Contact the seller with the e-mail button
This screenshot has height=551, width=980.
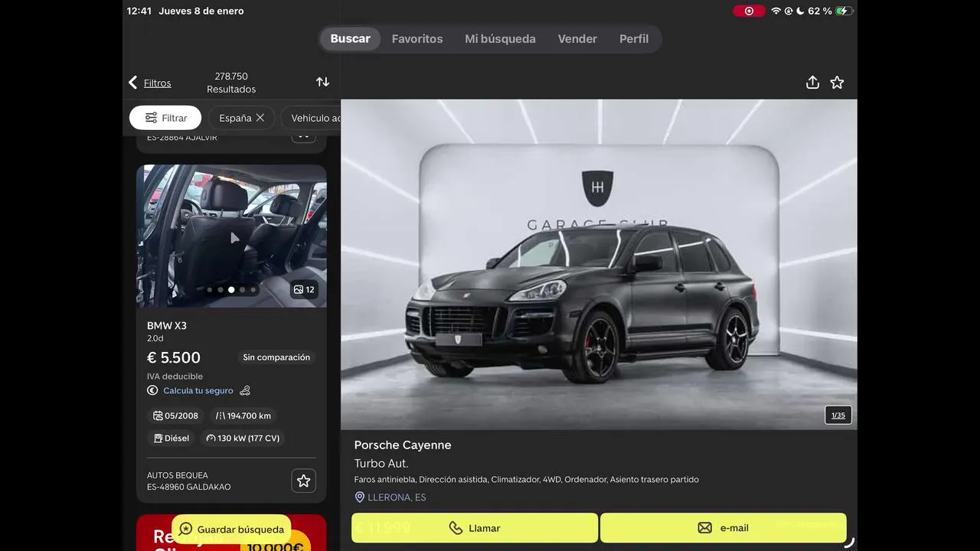[724, 528]
